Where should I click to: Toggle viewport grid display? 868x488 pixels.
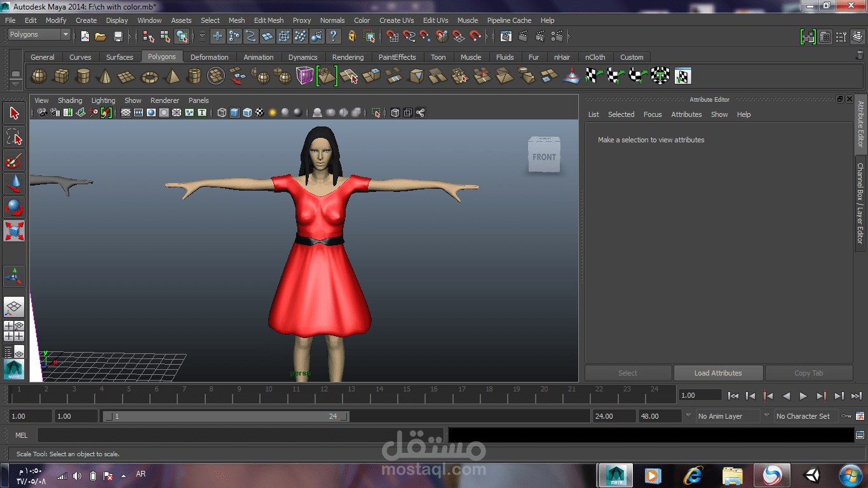click(x=126, y=112)
